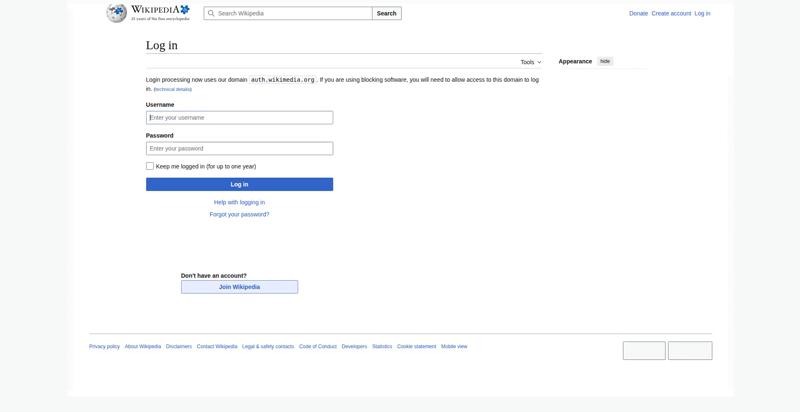Enable Keep me logged in checkbox
The width and height of the screenshot is (800, 412).
coord(150,167)
